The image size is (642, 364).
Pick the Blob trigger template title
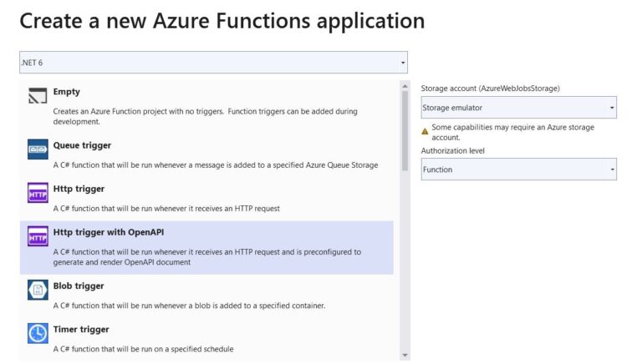79,286
